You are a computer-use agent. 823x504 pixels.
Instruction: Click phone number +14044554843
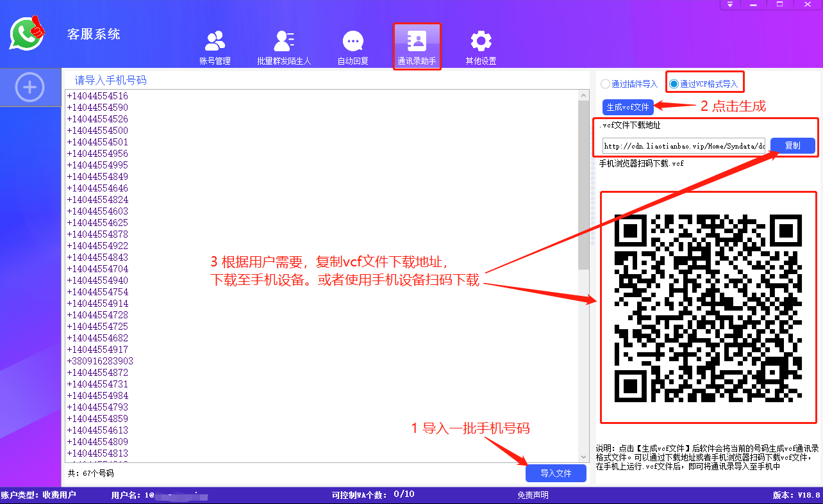pos(97,257)
